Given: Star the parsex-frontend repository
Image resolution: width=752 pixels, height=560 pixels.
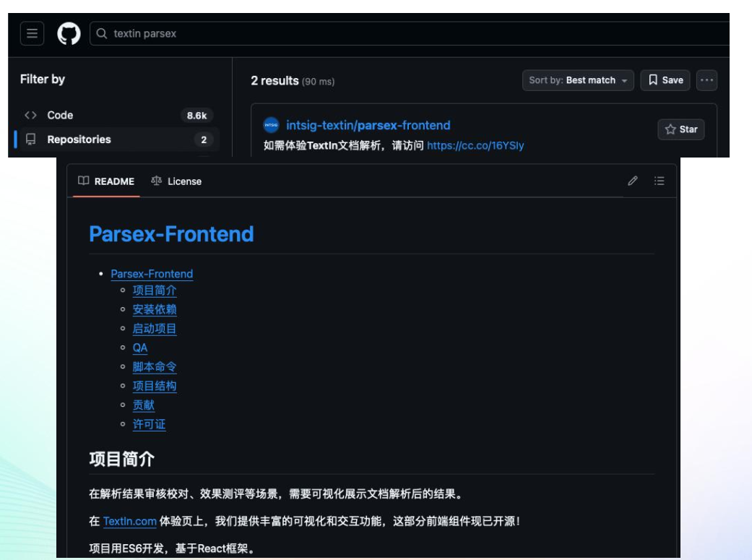Looking at the screenshot, I should point(681,129).
